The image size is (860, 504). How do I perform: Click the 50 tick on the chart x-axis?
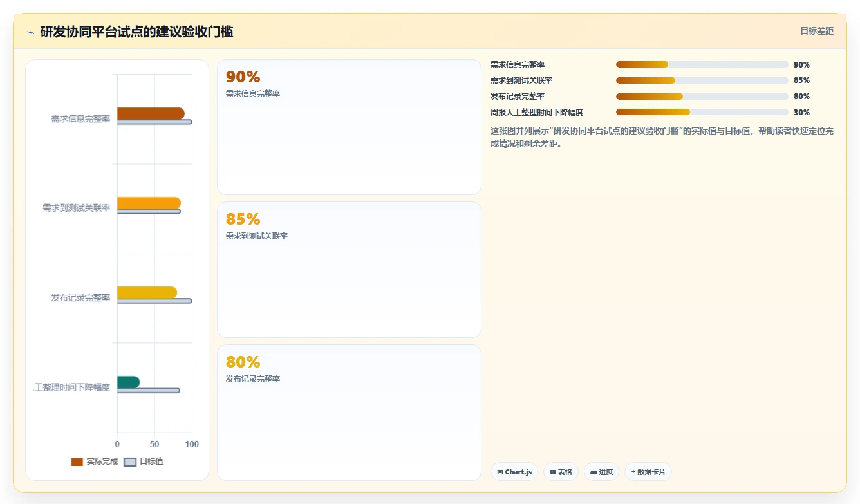coord(154,444)
